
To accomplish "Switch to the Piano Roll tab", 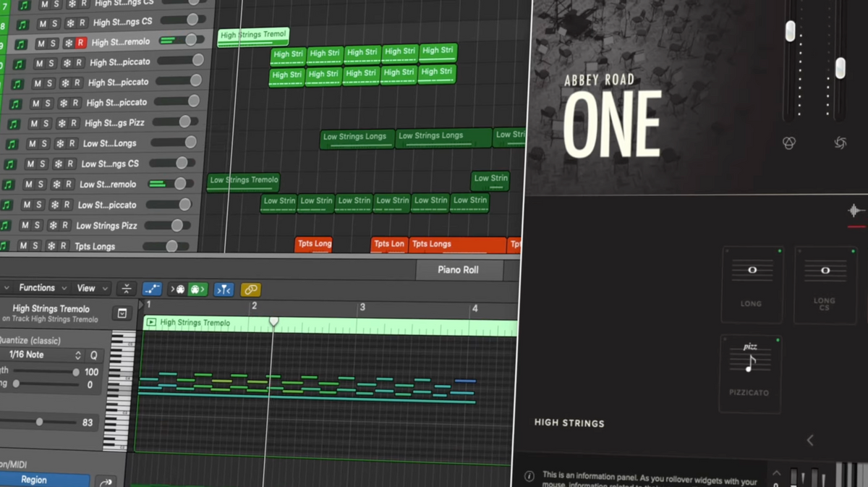I will coord(458,270).
